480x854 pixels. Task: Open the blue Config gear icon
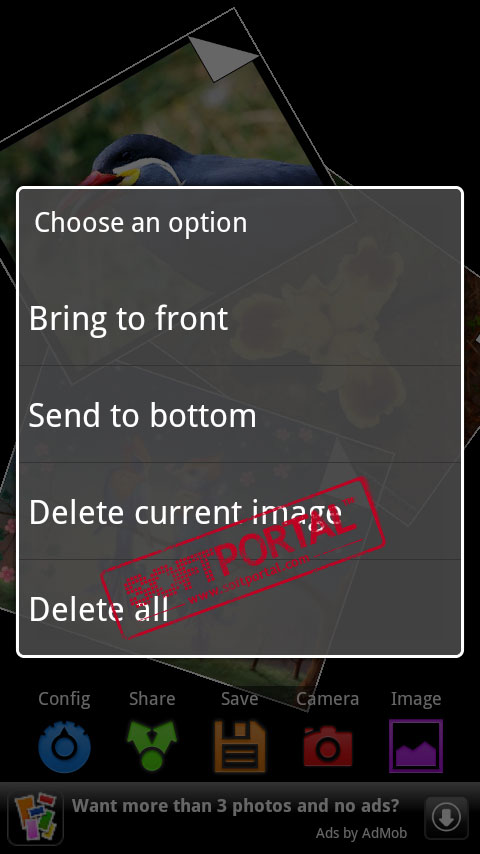point(64,746)
